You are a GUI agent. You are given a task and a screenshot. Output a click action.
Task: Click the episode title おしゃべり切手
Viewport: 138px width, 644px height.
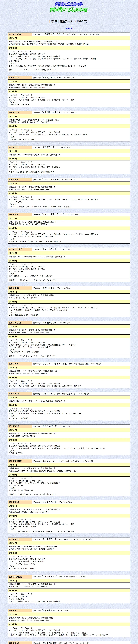50,643
